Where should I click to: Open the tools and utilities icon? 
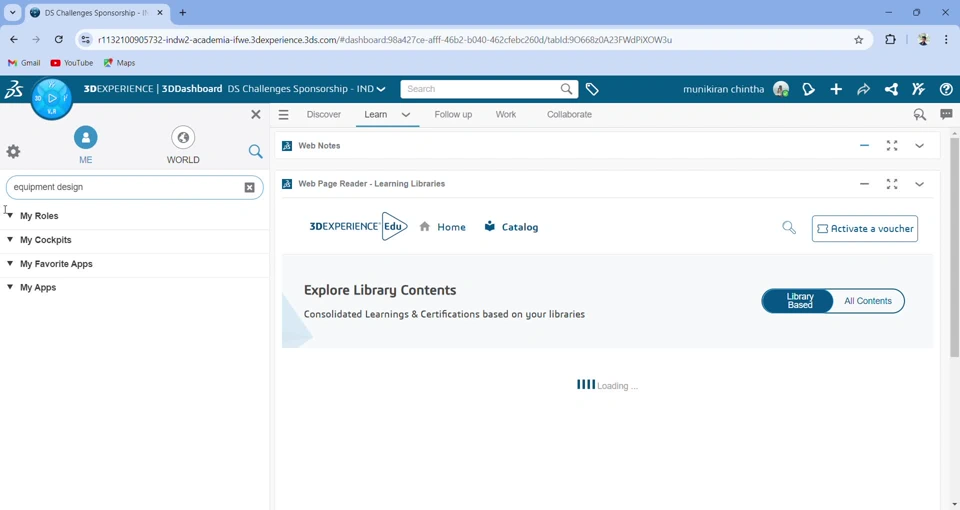click(918, 89)
